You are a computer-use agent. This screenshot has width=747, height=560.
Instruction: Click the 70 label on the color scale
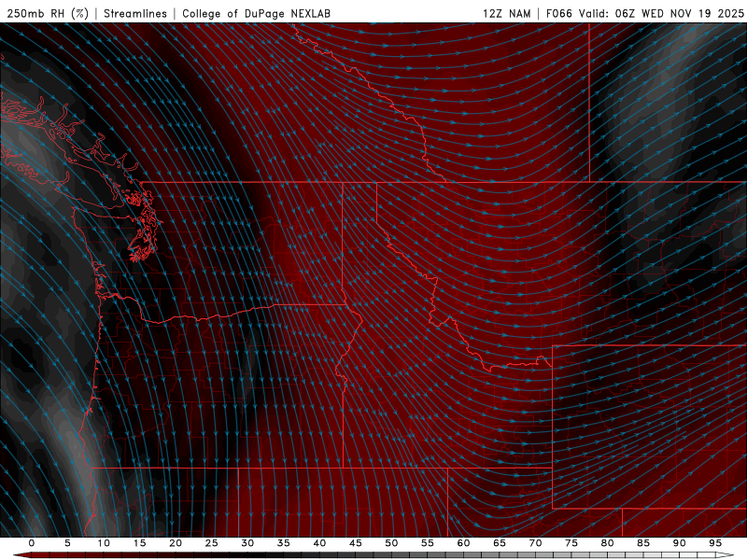(x=535, y=543)
